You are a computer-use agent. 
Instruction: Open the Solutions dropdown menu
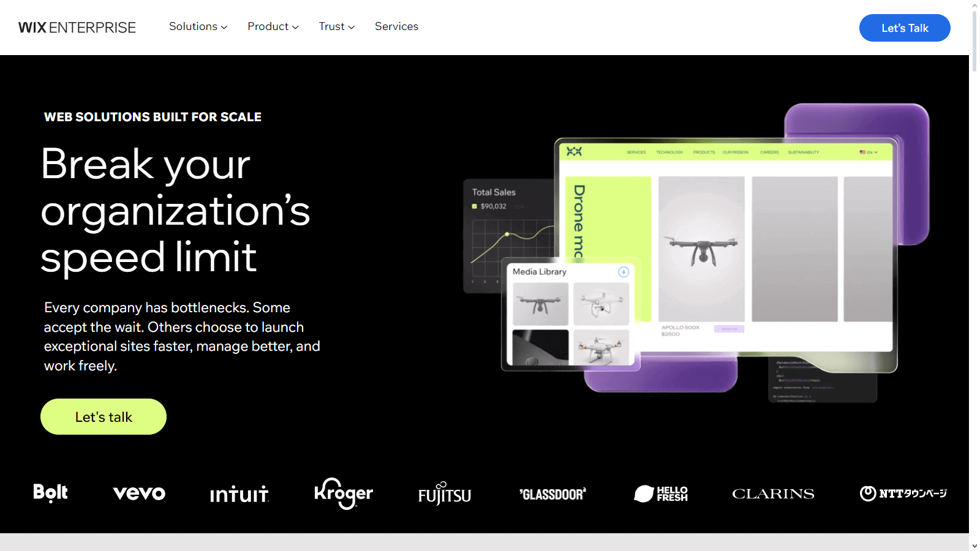(198, 26)
